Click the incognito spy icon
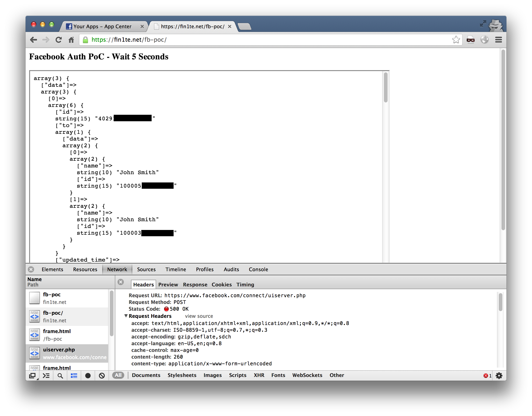 click(496, 25)
